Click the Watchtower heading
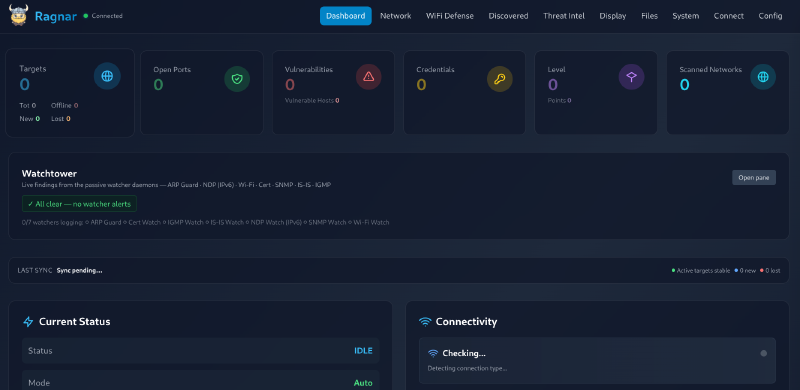The width and height of the screenshot is (800, 390). coord(49,174)
